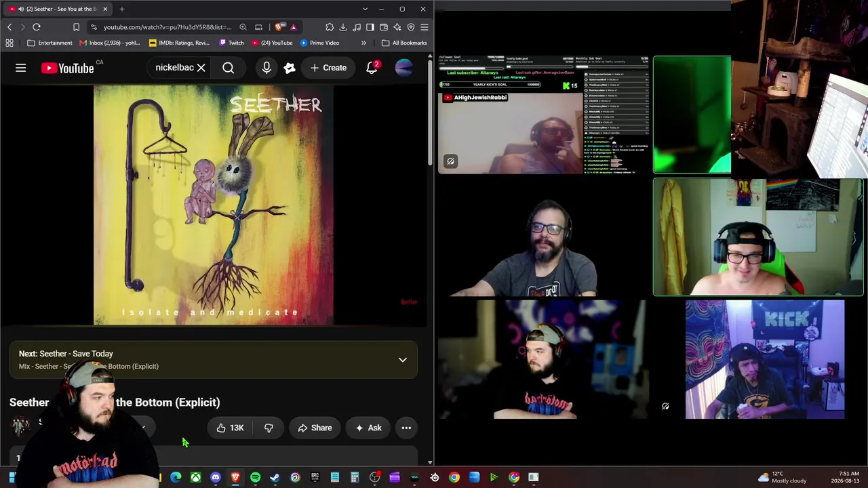Open the Brave Rewards triangle icon
868x488 pixels.
pyautogui.click(x=293, y=27)
